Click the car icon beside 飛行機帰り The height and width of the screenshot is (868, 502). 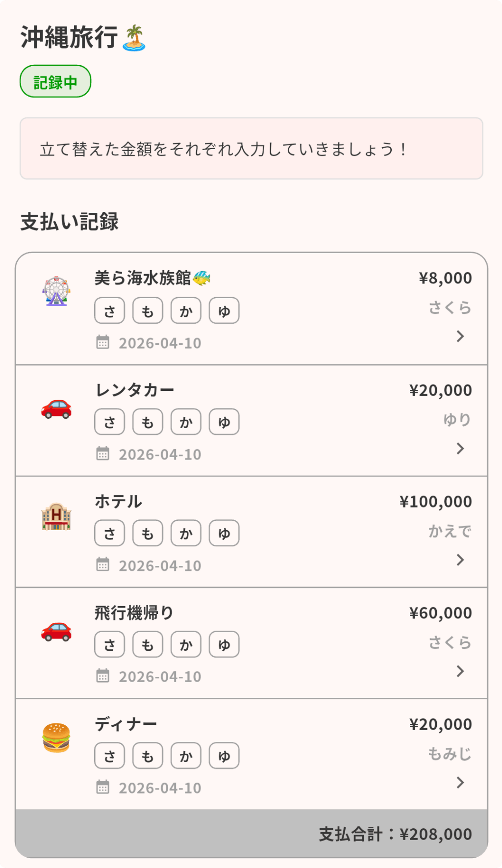(56, 631)
